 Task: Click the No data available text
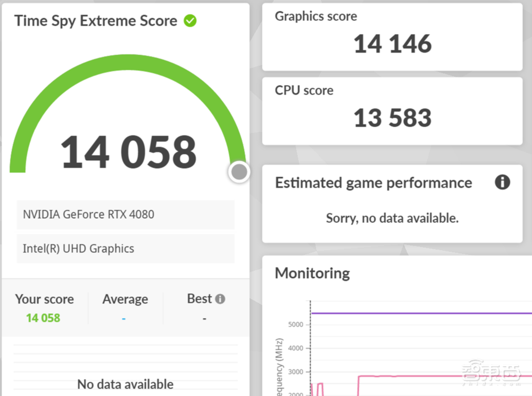coord(125,384)
